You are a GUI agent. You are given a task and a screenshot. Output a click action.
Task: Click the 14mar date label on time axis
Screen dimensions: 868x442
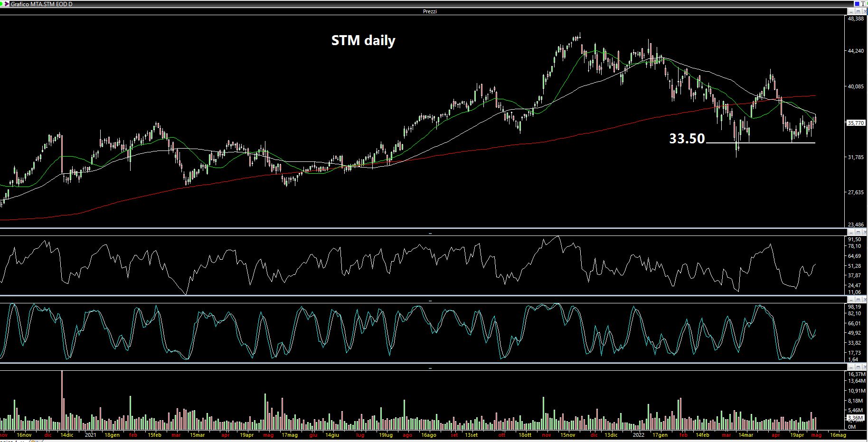coord(745,435)
